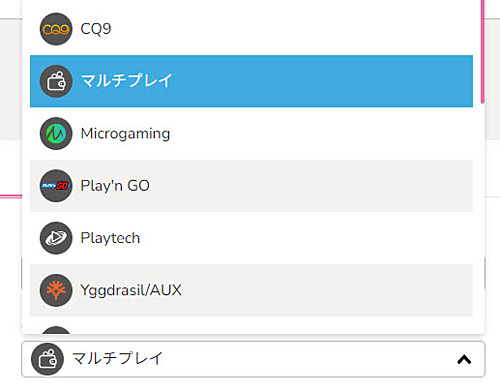Click the wallet icon in highlighted マルチプレイ row
This screenshot has width=500, height=392.
coord(56,81)
